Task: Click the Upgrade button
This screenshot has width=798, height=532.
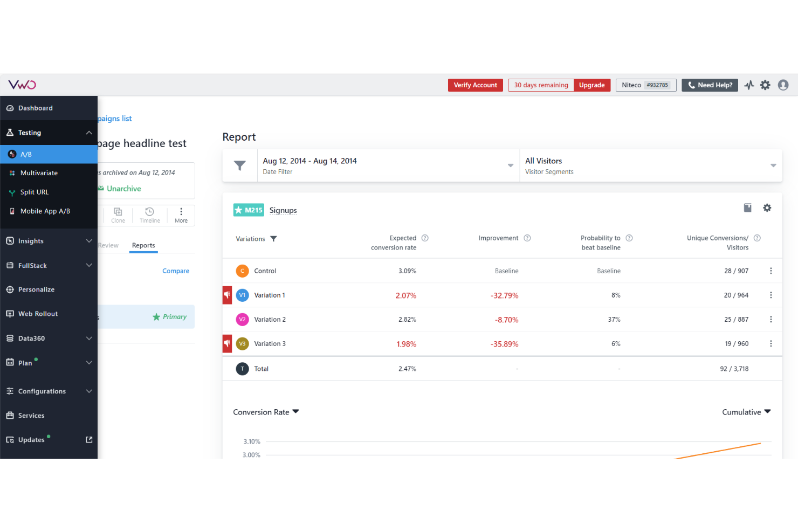Action: tap(592, 85)
